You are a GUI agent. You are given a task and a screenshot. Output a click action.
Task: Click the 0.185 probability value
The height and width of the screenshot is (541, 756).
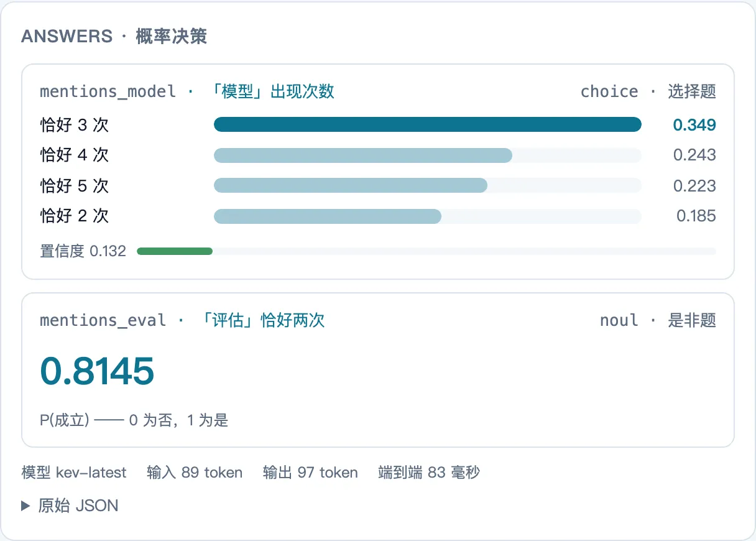tap(696, 216)
